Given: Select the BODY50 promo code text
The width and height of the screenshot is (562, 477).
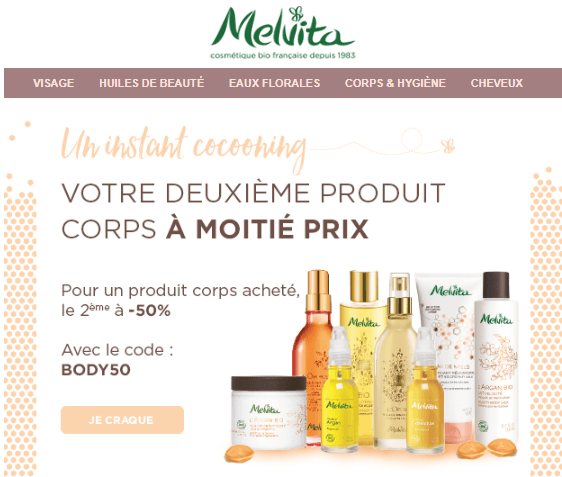Looking at the screenshot, I should [x=96, y=370].
